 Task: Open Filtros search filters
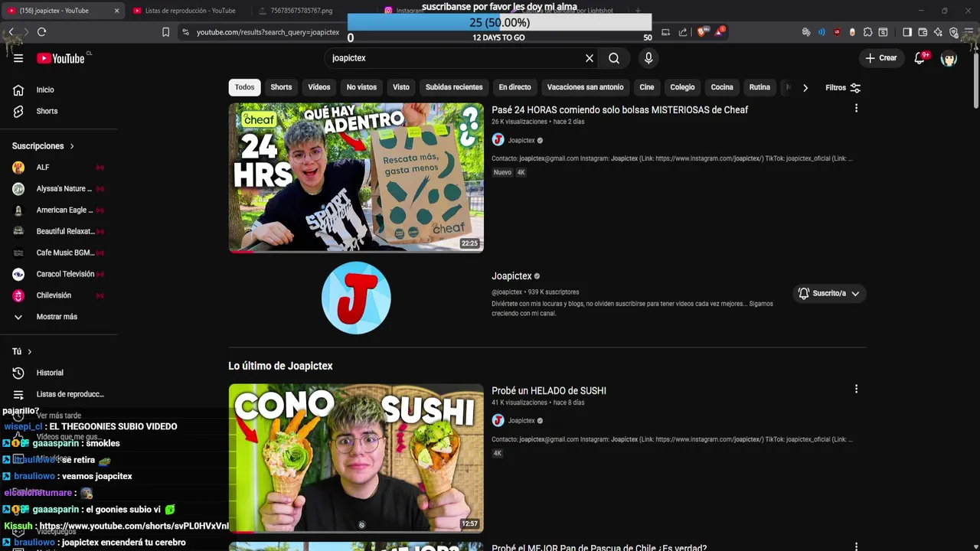click(x=843, y=88)
